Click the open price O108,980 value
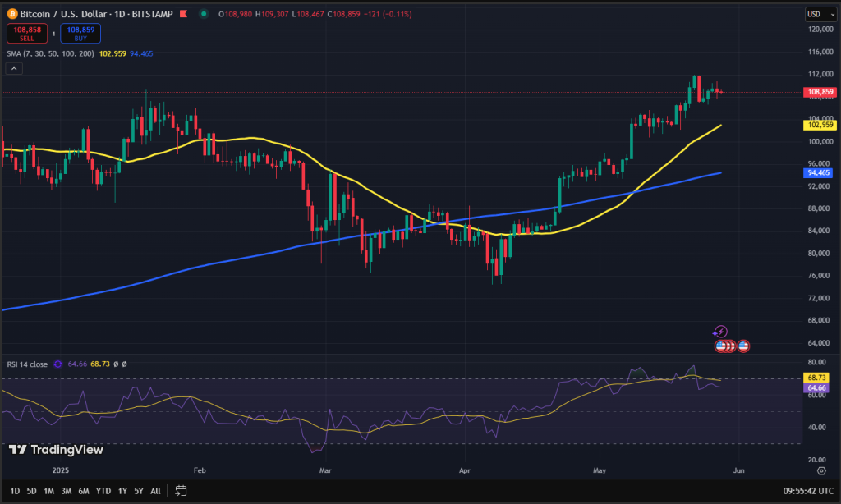 [x=235, y=14]
